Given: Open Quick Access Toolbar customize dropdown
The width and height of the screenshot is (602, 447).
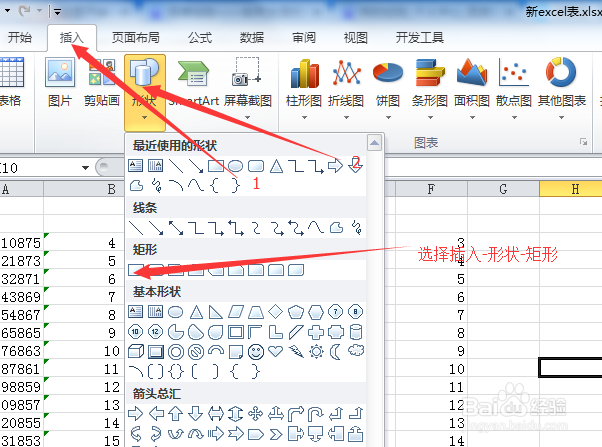Looking at the screenshot, I should coord(58,12).
